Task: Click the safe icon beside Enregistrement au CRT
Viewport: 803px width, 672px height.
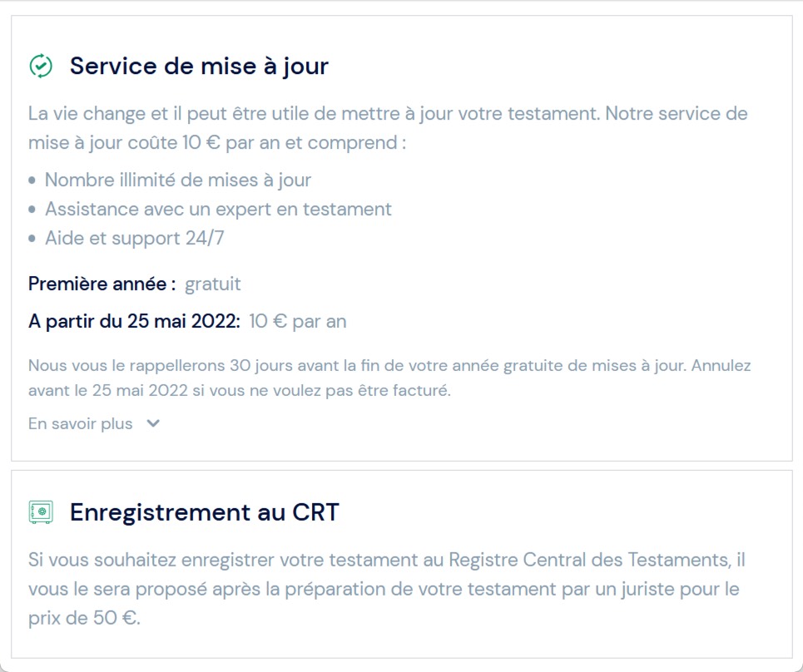Action: tap(41, 512)
